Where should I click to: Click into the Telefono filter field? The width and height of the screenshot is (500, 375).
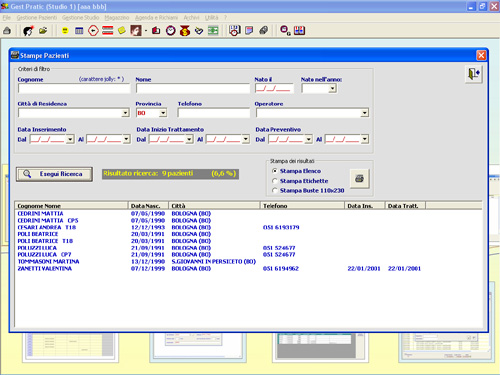coord(214,113)
